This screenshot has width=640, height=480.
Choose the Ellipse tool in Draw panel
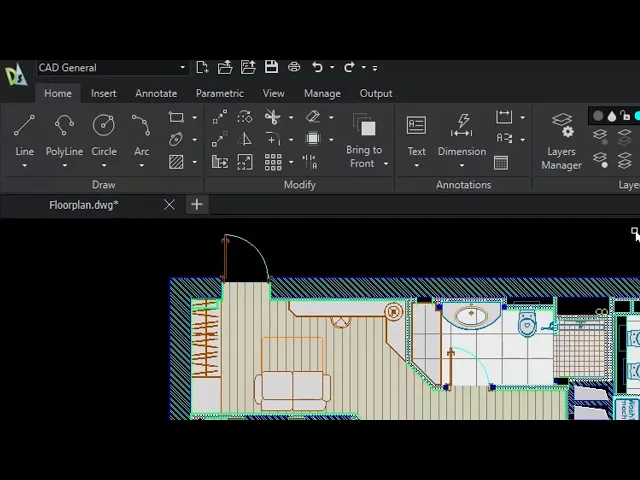click(176, 140)
